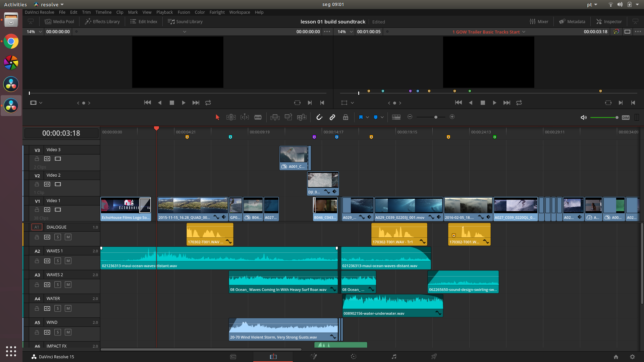Image resolution: width=644 pixels, height=362 pixels.
Task: Open the Timeline menu
Action: coord(103,12)
